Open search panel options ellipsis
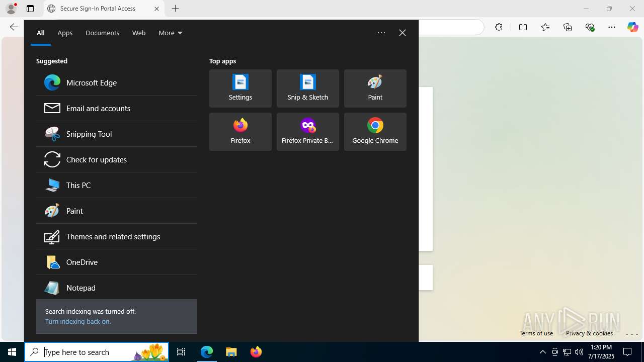Viewport: 644px width, 362px height. 381,33
